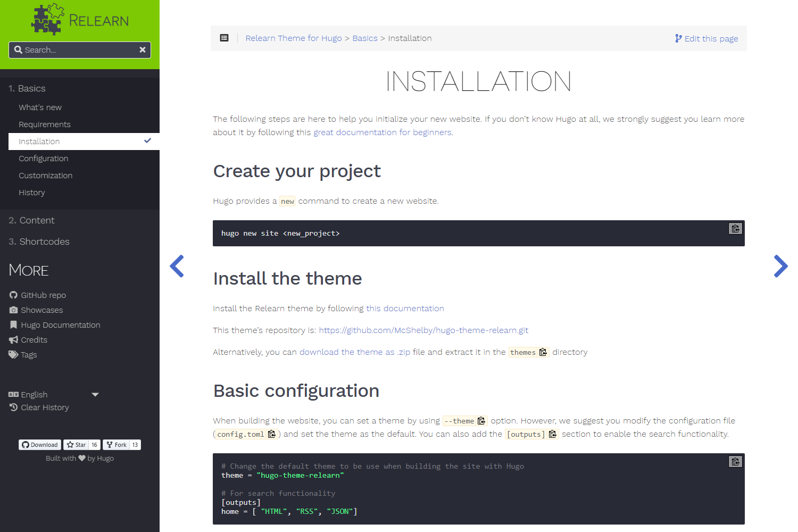Open the English language dropdown
Screen dimensions: 798x532
click(54, 395)
